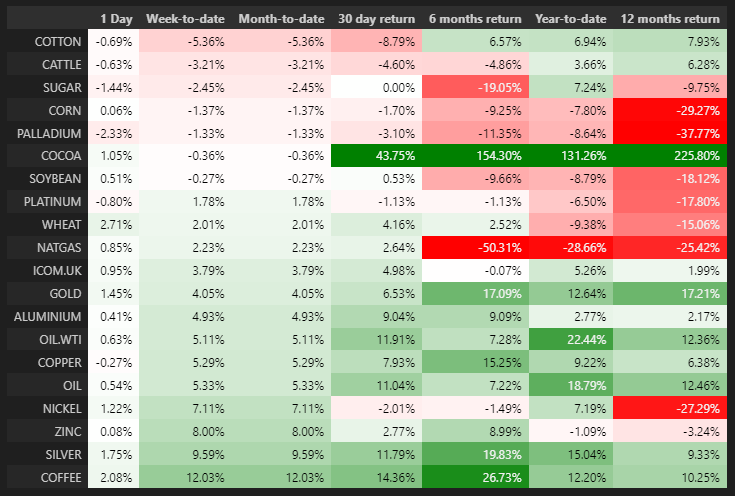Click SUGAR's -19.05% six-month return cell

pyautogui.click(x=474, y=87)
